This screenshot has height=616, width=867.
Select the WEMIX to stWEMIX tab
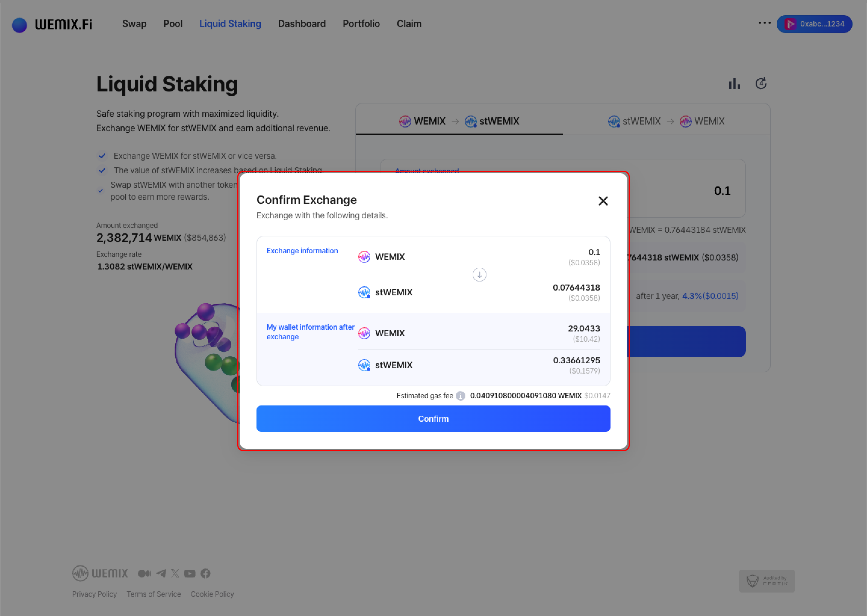pyautogui.click(x=459, y=122)
